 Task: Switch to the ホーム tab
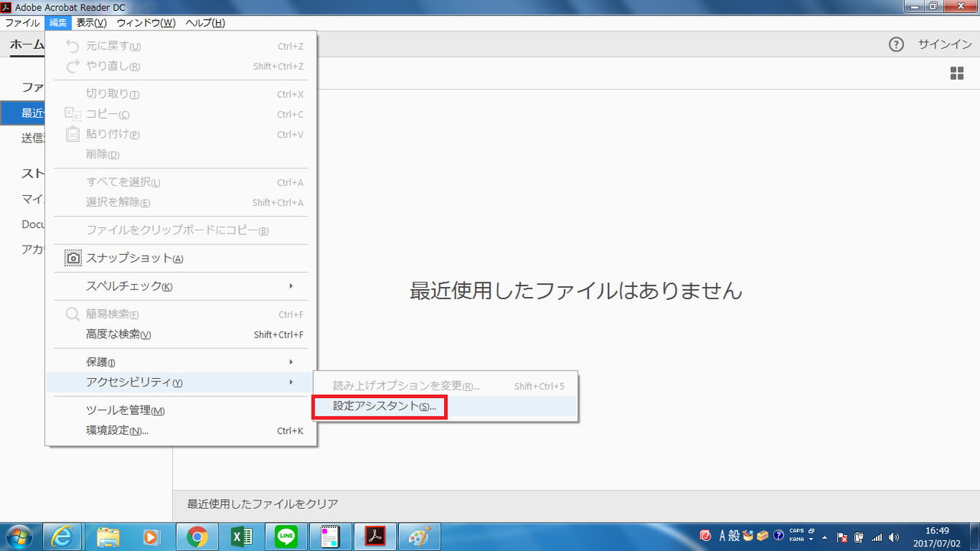(x=26, y=44)
